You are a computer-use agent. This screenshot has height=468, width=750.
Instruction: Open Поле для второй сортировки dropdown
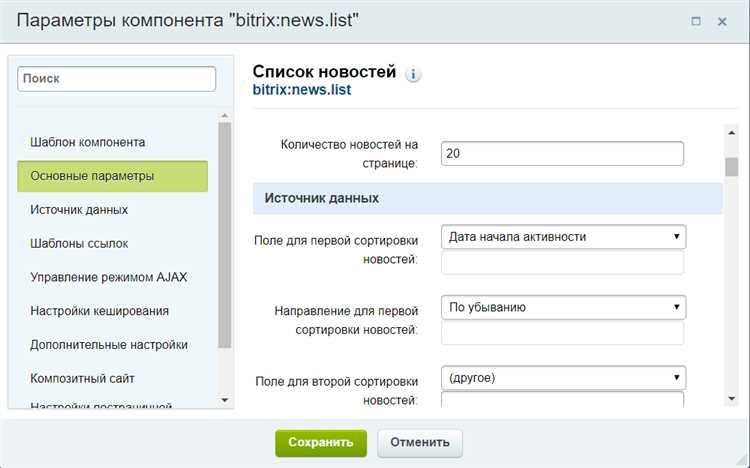(x=563, y=378)
